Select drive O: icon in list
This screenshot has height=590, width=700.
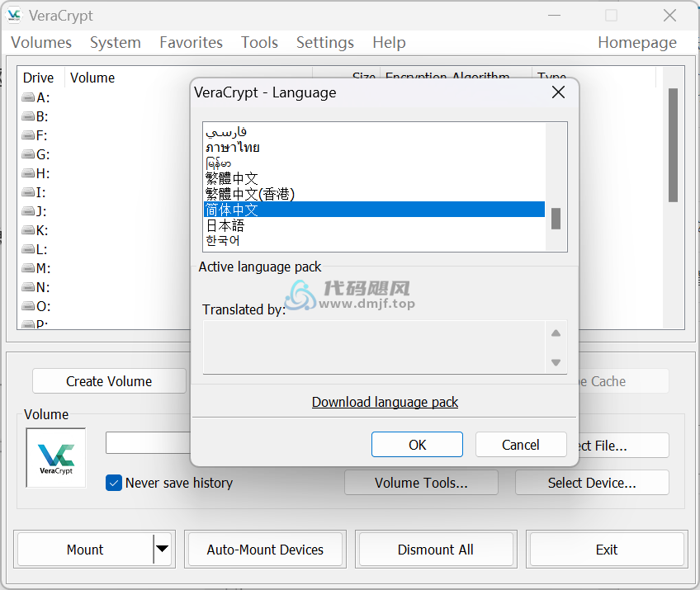(x=29, y=306)
